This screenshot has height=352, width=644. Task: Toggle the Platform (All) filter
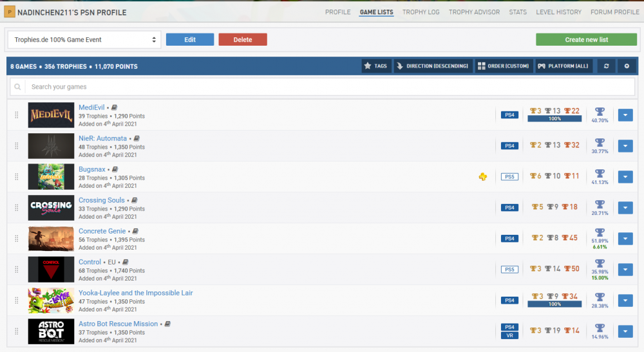pos(563,66)
